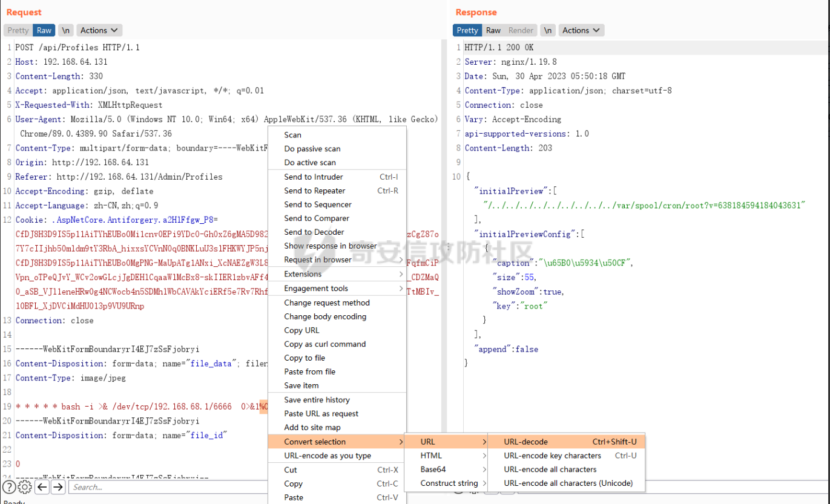Select the plain URL-encode all characters entry
The image size is (830, 504).
566,470
